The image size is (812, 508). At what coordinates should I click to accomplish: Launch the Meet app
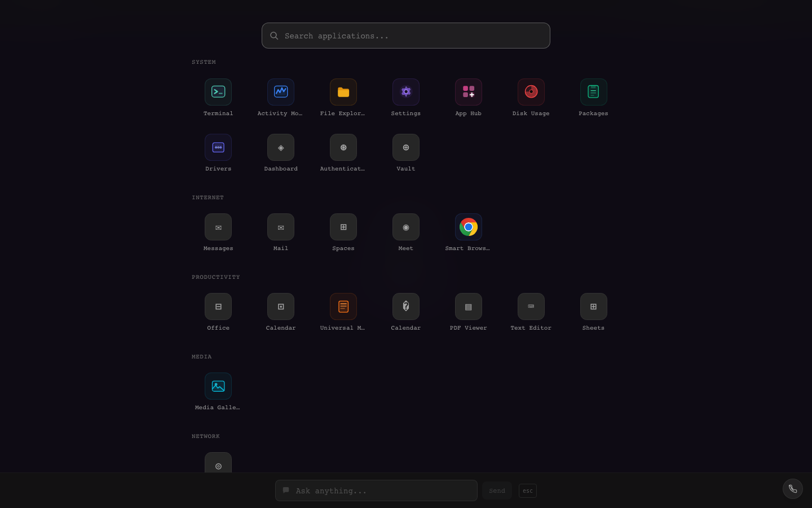click(406, 227)
